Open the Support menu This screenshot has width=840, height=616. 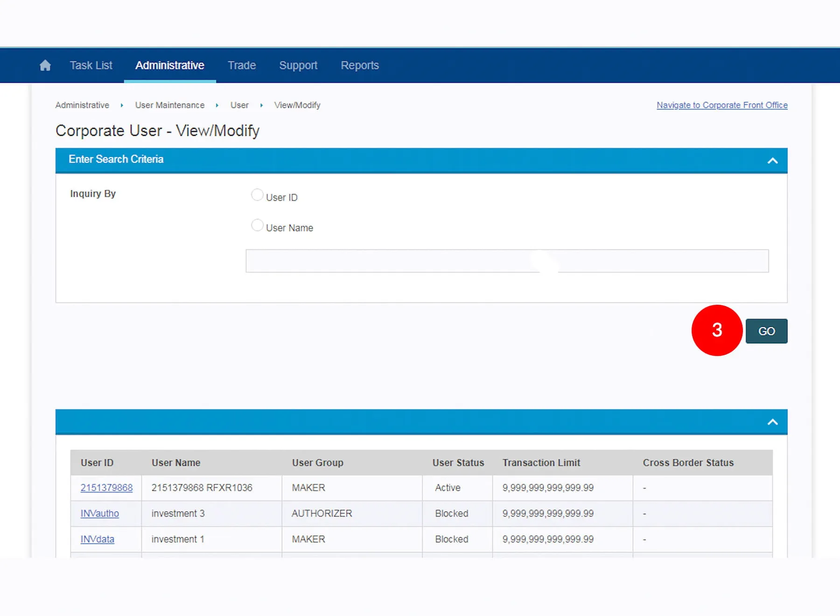click(x=298, y=65)
